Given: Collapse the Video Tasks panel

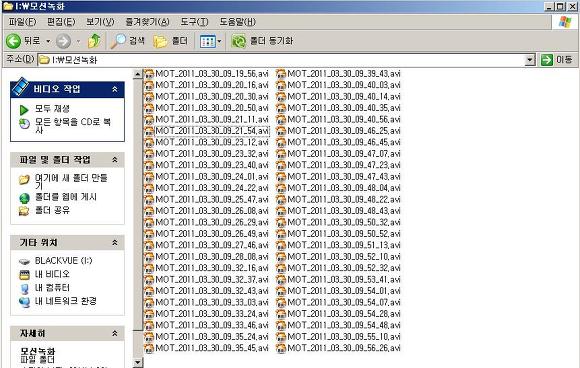Looking at the screenshot, I should click(x=115, y=89).
